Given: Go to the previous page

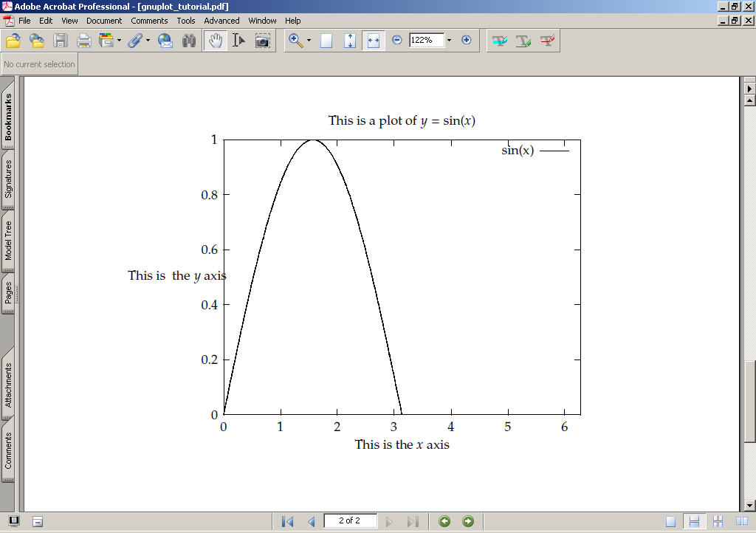Looking at the screenshot, I should tap(311, 521).
